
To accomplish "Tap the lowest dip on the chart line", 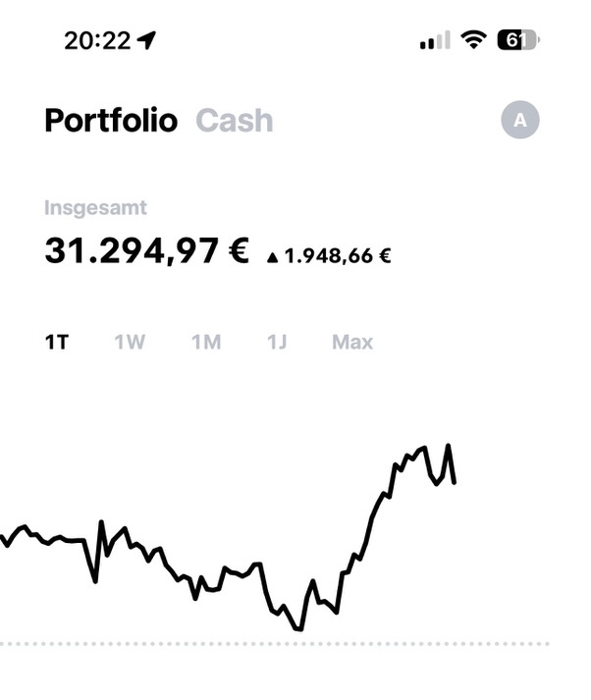I will point(298,629).
